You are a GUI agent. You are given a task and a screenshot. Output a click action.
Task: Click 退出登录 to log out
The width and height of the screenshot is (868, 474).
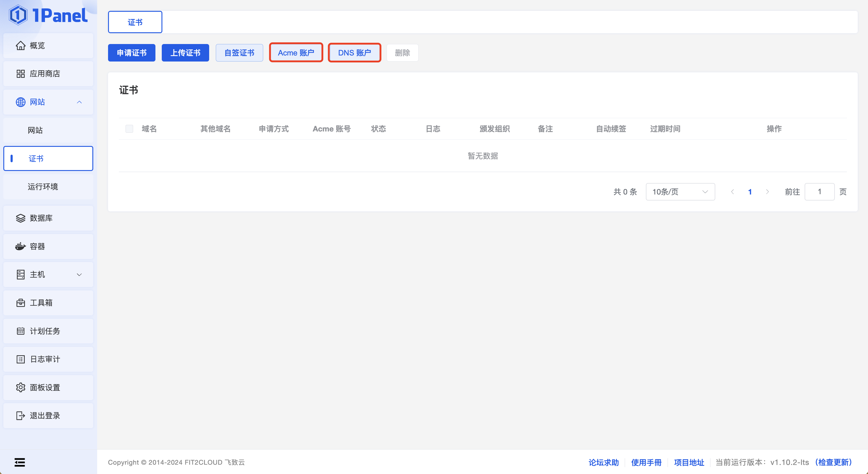48,416
